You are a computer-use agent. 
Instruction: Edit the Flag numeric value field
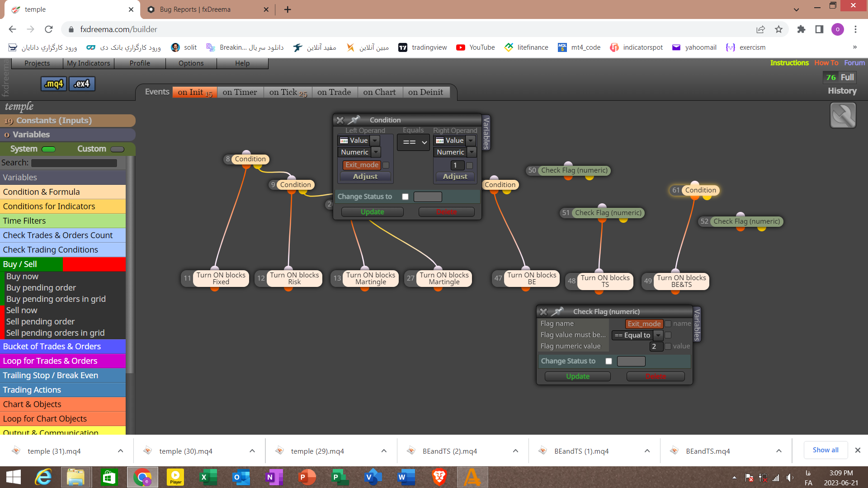(656, 347)
